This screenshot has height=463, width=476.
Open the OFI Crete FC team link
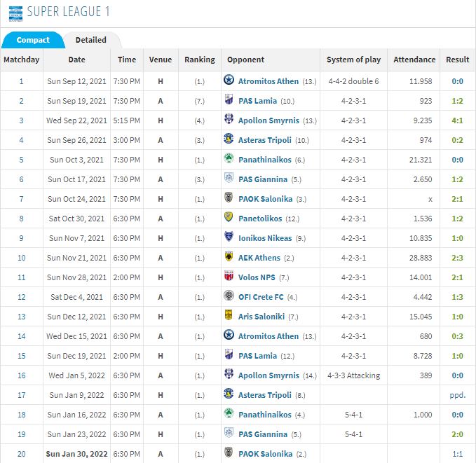click(x=261, y=297)
